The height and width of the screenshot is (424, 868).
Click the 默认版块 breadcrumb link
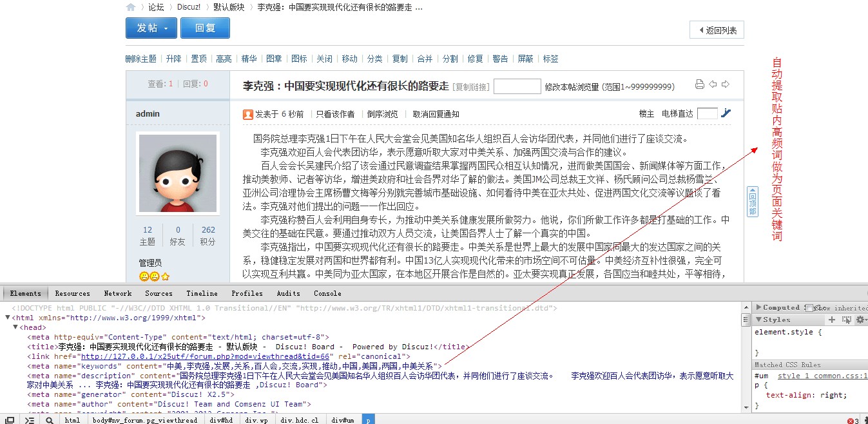point(229,8)
